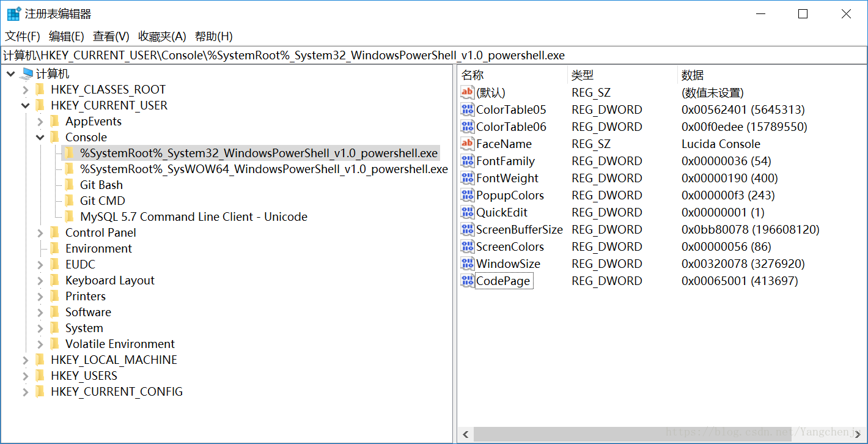The image size is (868, 444).
Task: Click the DWORD icon beside CodePage
Action: tap(468, 281)
